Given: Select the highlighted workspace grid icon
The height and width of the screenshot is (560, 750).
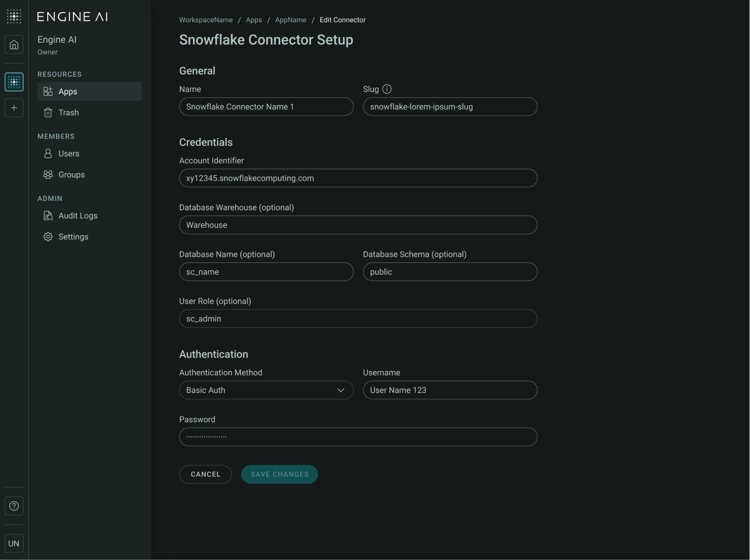Looking at the screenshot, I should point(14,82).
